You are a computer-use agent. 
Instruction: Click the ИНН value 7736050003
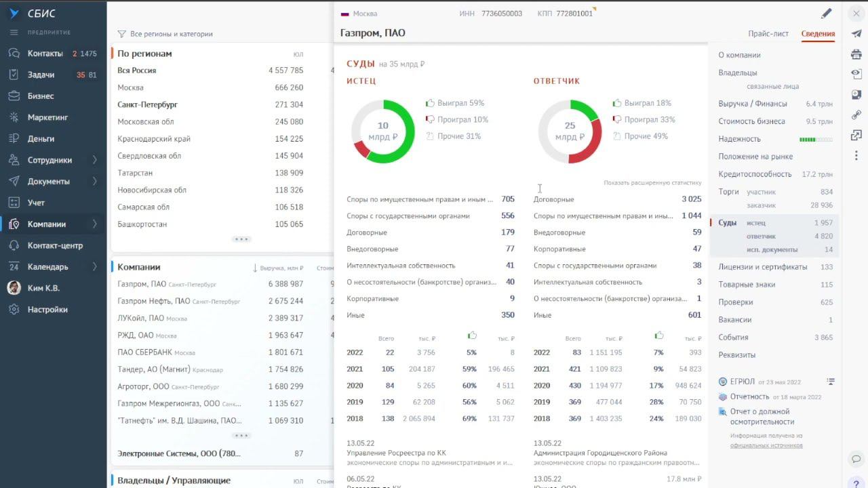(x=502, y=14)
